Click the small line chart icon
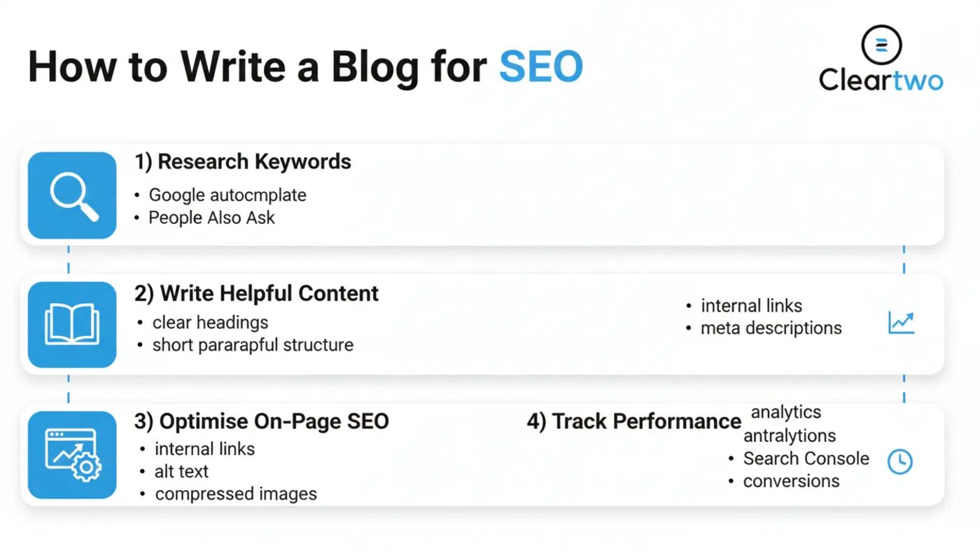The height and width of the screenshot is (560, 980). [x=901, y=323]
